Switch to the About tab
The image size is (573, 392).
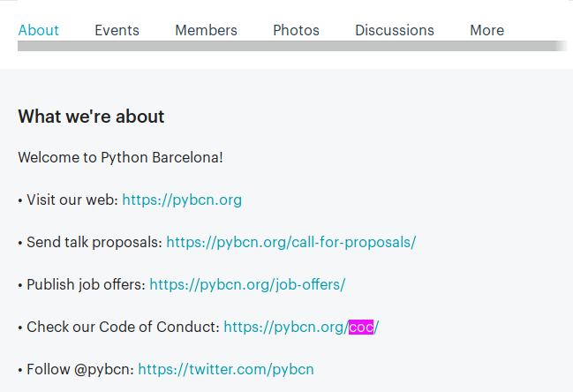pos(38,30)
